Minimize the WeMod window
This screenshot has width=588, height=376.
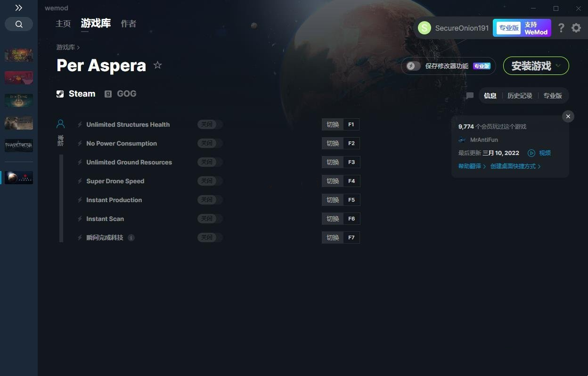coord(533,8)
